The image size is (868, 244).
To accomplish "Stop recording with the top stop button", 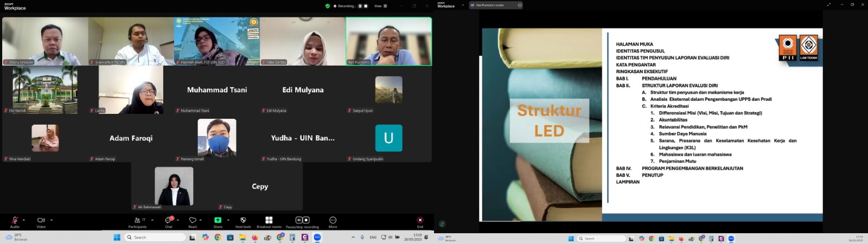I will pos(366,6).
